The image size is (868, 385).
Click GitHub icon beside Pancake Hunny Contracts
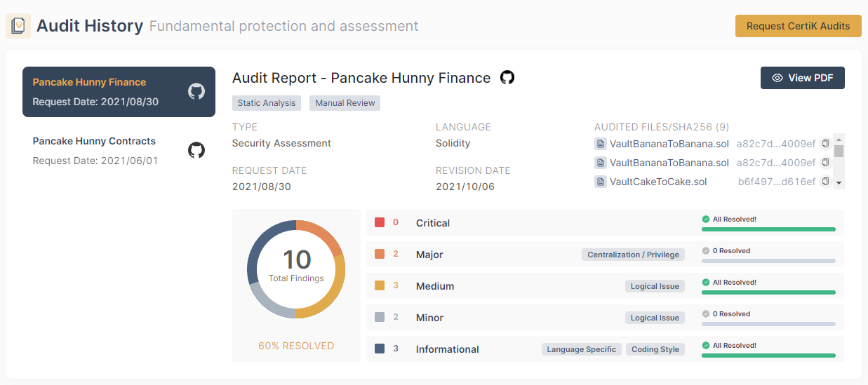(196, 150)
